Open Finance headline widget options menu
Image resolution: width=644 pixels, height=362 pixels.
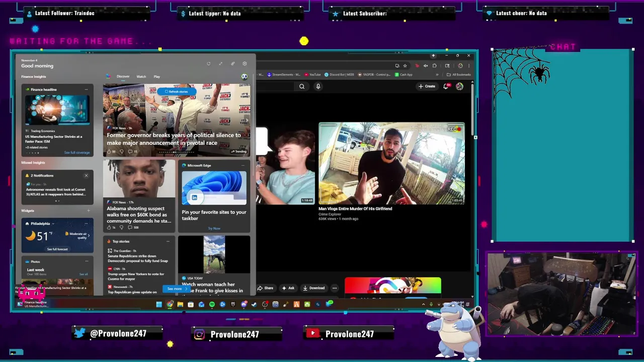point(86,89)
